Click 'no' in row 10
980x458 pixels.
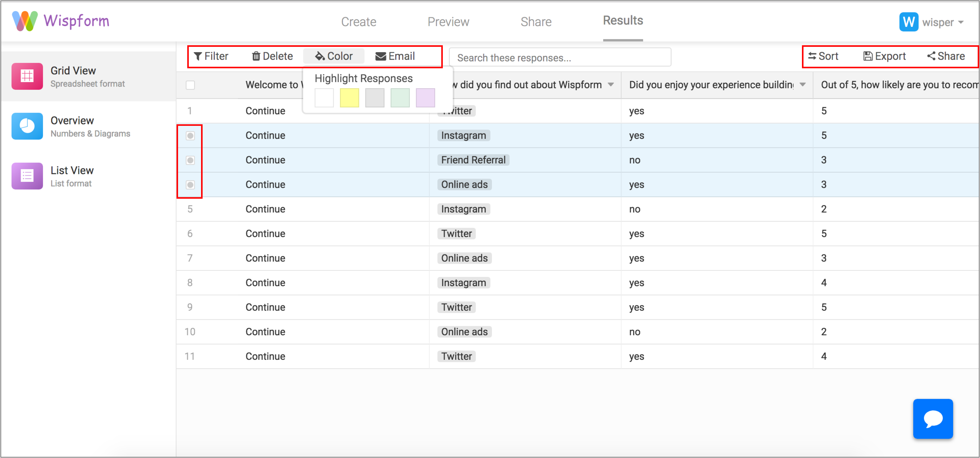634,332
